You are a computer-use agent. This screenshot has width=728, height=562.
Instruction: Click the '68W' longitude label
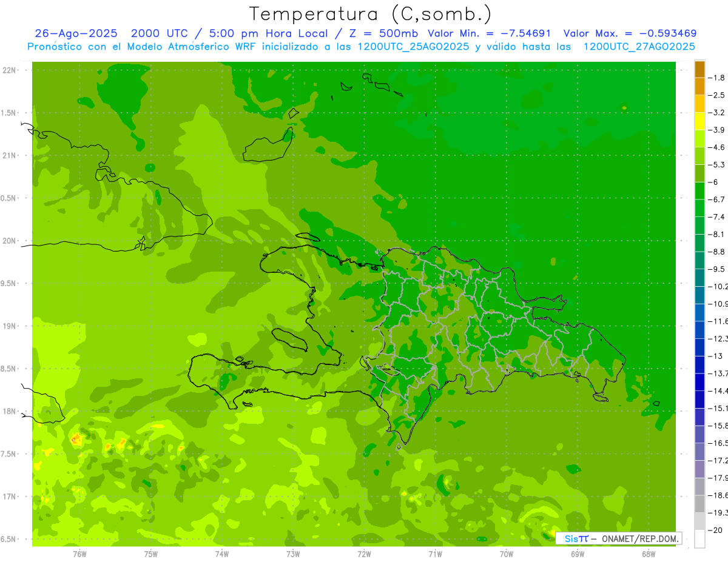pos(649,554)
